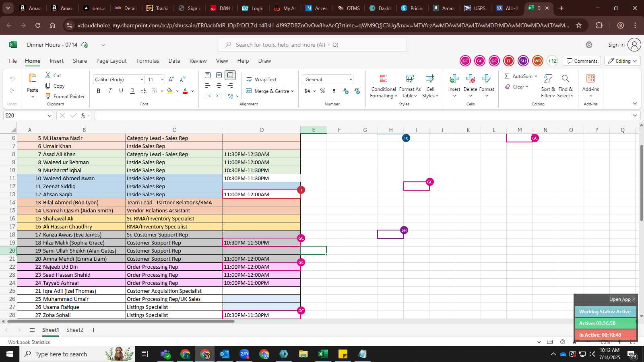Open the File menu
644x362 pixels.
tap(13, 61)
